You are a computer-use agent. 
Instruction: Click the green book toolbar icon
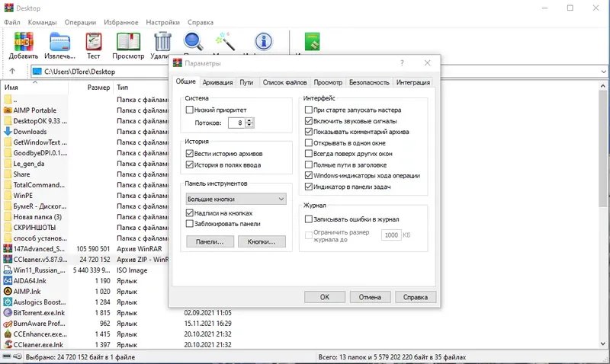coord(312,42)
